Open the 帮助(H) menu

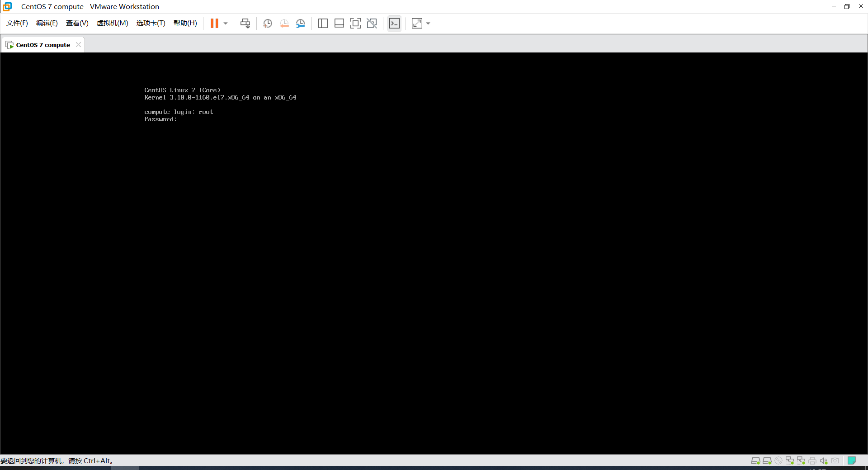[185, 23]
